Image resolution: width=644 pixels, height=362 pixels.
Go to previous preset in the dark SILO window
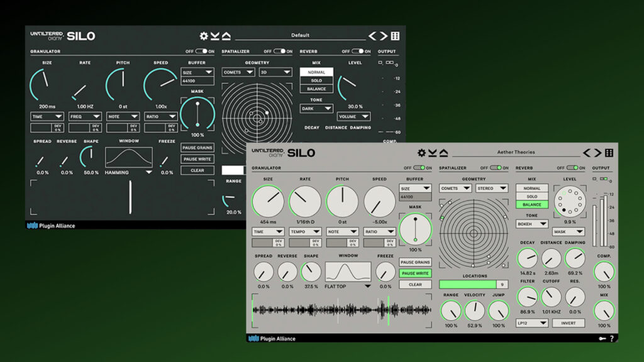click(x=372, y=36)
